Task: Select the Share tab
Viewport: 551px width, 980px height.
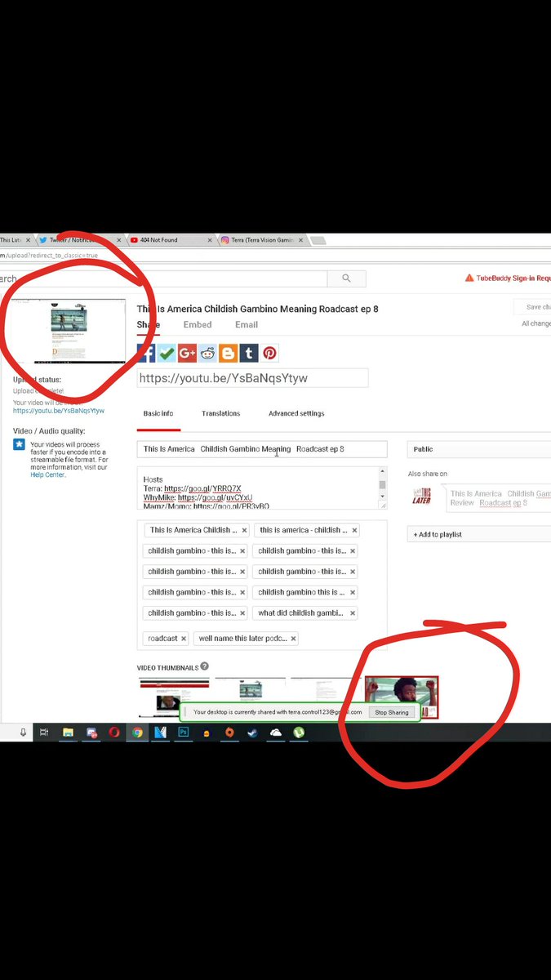Action: [149, 324]
